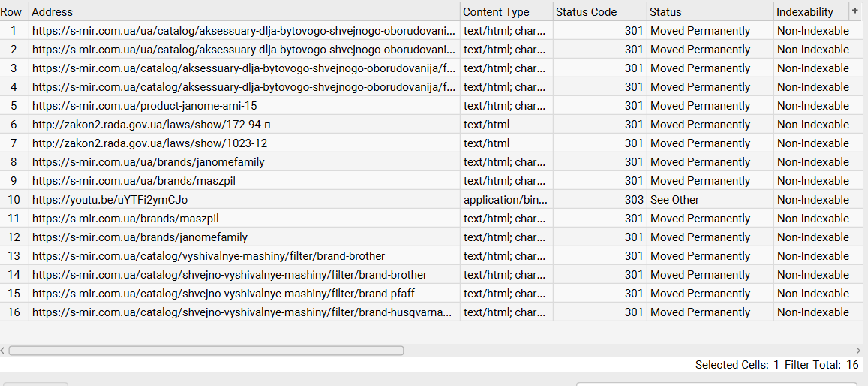Click the Status column header
868x386 pixels.
coord(709,12)
